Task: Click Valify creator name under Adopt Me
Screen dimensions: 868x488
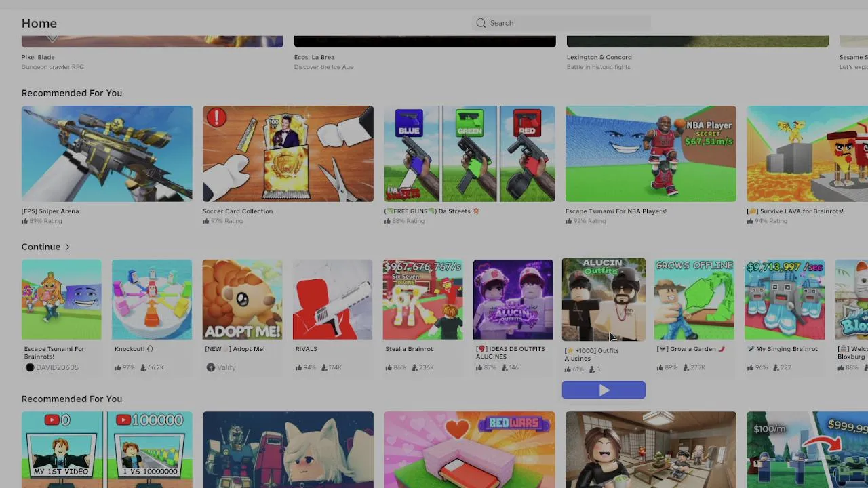Action: point(226,367)
